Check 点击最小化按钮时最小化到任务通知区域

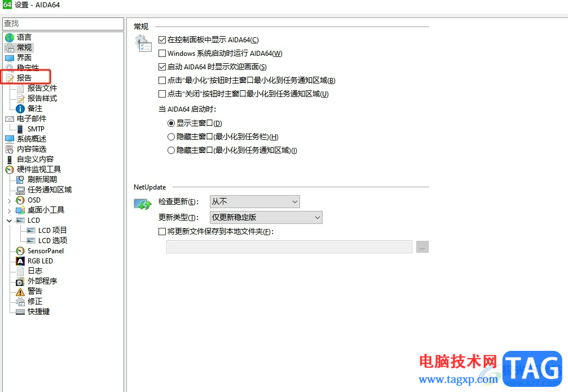click(162, 81)
